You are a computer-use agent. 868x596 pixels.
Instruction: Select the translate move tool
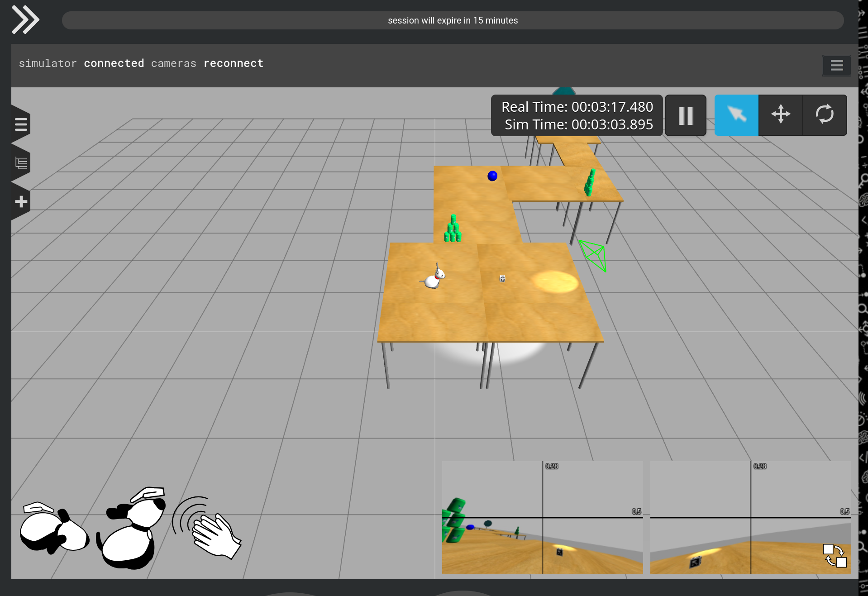(x=781, y=115)
